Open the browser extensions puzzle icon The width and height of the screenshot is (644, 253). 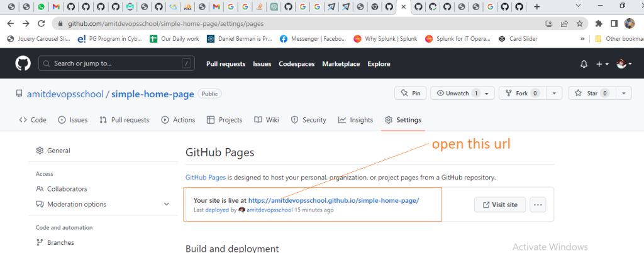click(x=598, y=24)
